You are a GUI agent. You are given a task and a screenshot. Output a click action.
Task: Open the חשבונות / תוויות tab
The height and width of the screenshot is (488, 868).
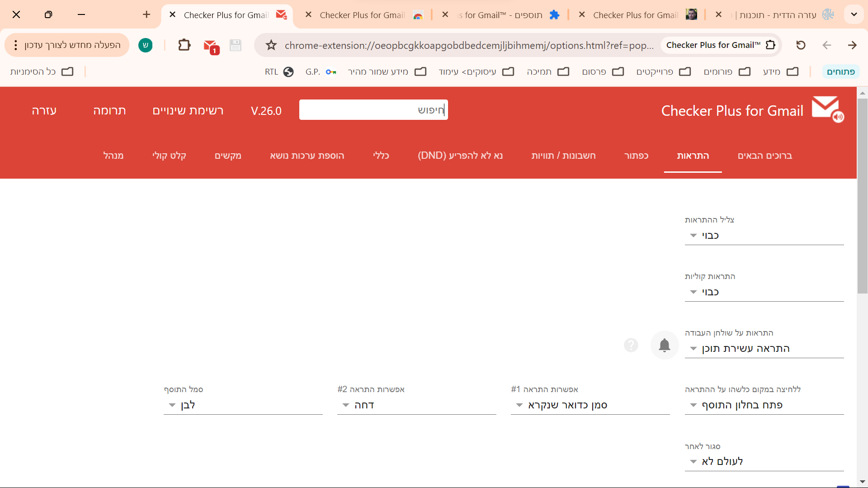563,156
